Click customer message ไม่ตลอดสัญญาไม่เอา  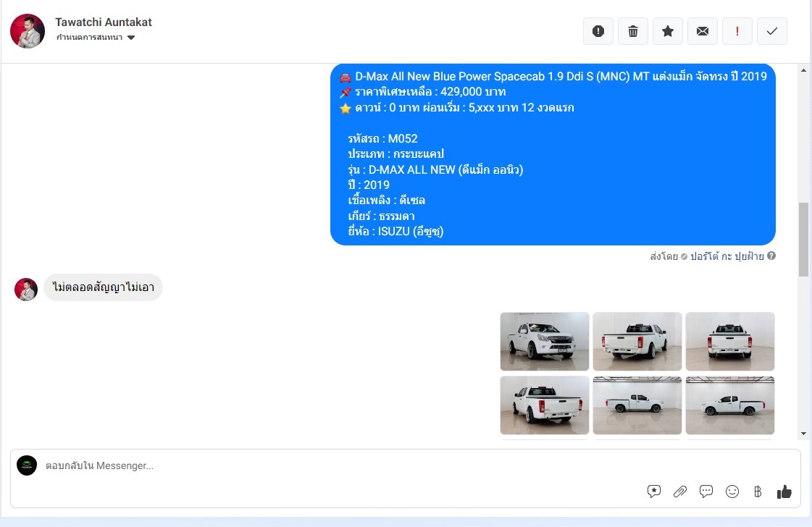point(103,287)
